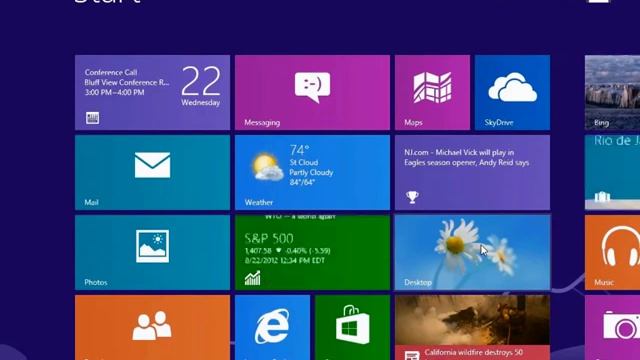Click the 74° temperature reading

pyautogui.click(x=299, y=150)
